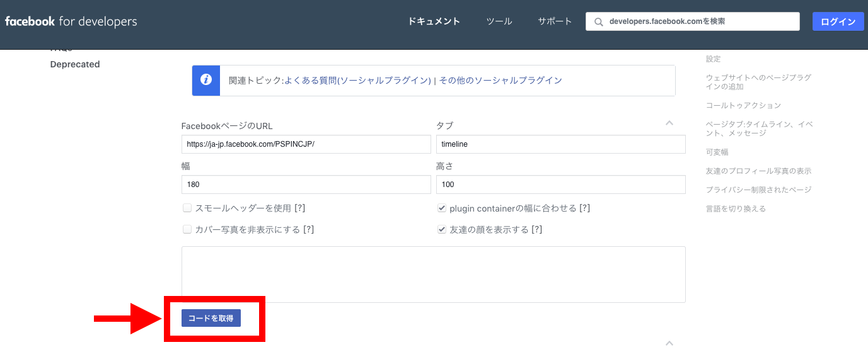Click the [?] help beside 友達の顔を表示する
The height and width of the screenshot is (352, 868).
536,229
